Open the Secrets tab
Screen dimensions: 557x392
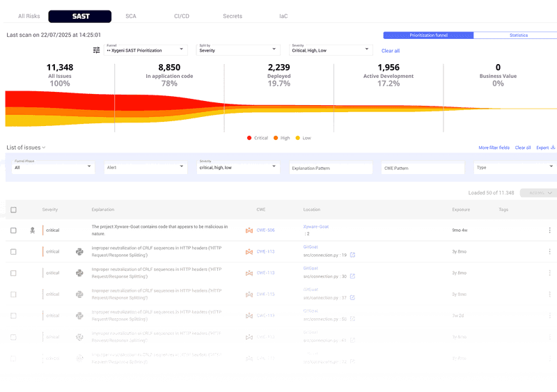point(233,16)
